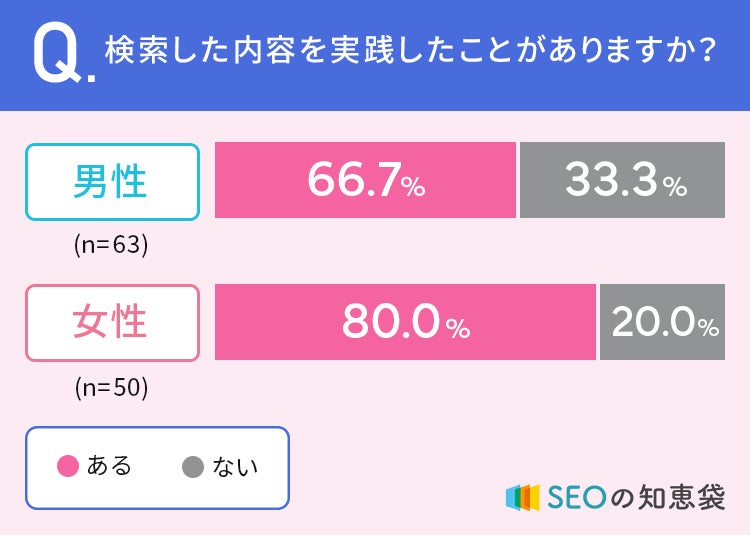Click the ない legend label text

(x=235, y=466)
